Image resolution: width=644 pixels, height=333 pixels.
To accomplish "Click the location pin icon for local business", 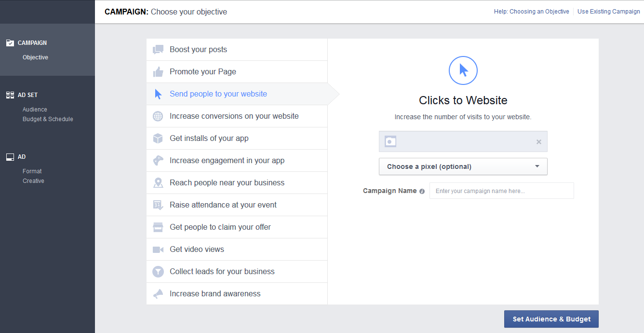I will [158, 183].
